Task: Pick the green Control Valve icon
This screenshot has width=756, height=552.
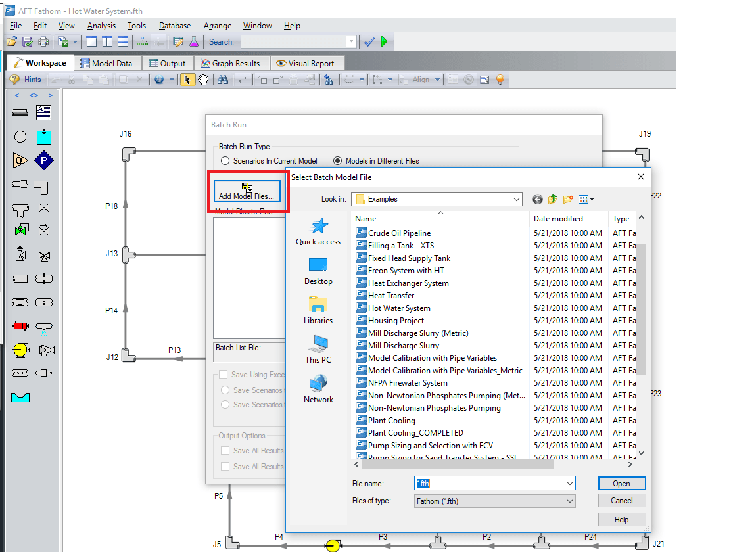Action: 21,230
